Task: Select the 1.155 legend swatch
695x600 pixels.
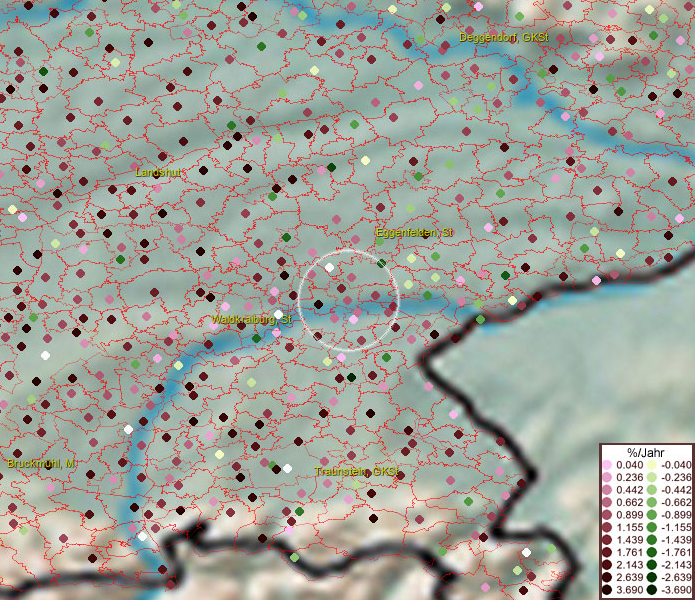Action: pos(610,528)
